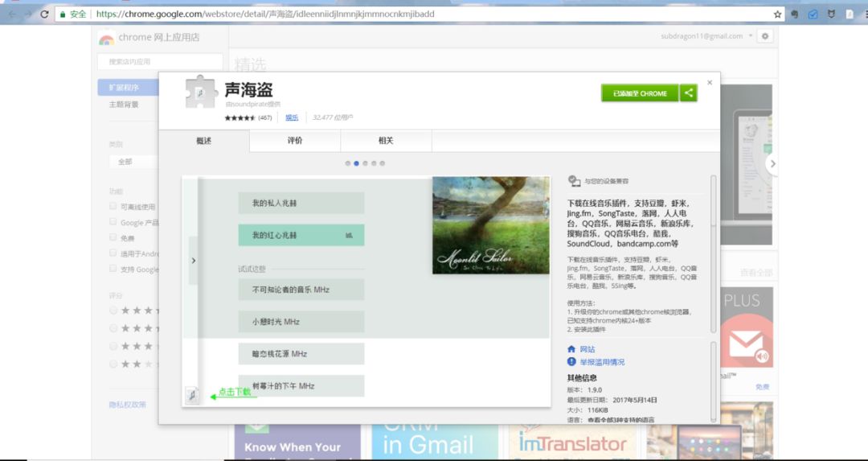Click the document extension icon in toolbar
The image size is (868, 461).
pyautogui.click(x=850, y=14)
